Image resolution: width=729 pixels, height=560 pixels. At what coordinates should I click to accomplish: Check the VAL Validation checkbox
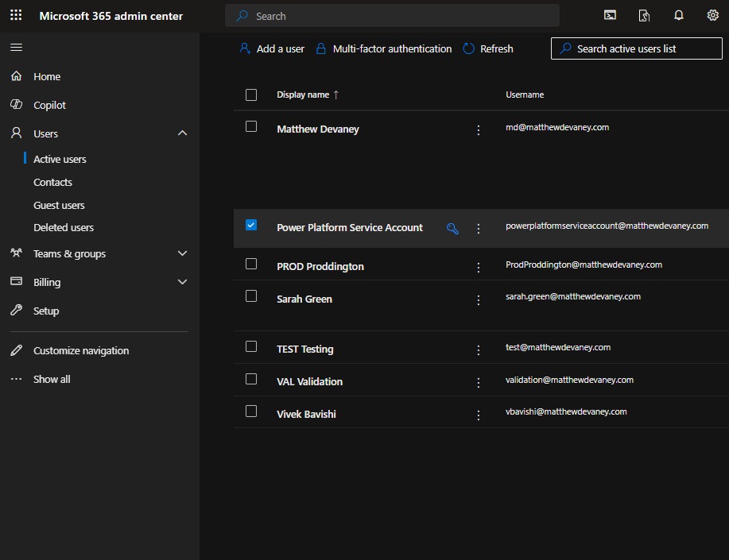[251, 379]
